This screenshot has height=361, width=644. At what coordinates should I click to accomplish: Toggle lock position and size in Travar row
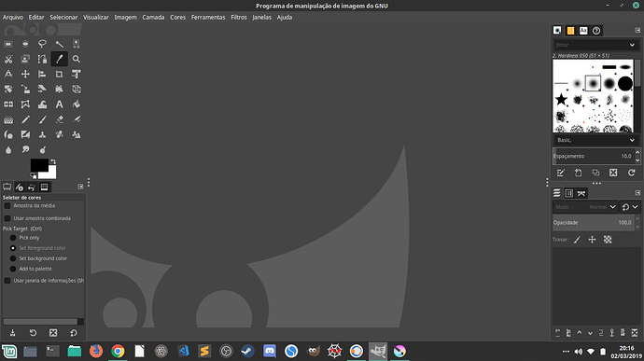coord(592,240)
